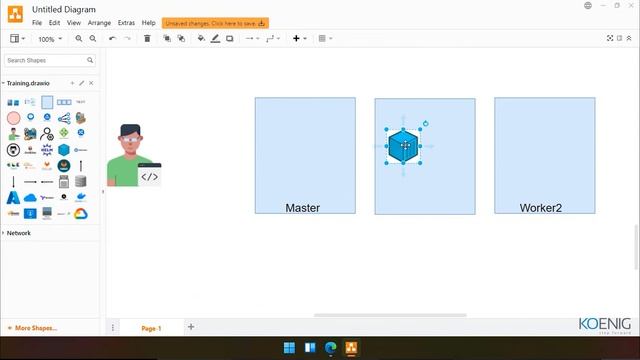Image resolution: width=640 pixels, height=360 pixels.
Task: Click the canvas vertical scrollbar
Action: pyautogui.click(x=636, y=247)
